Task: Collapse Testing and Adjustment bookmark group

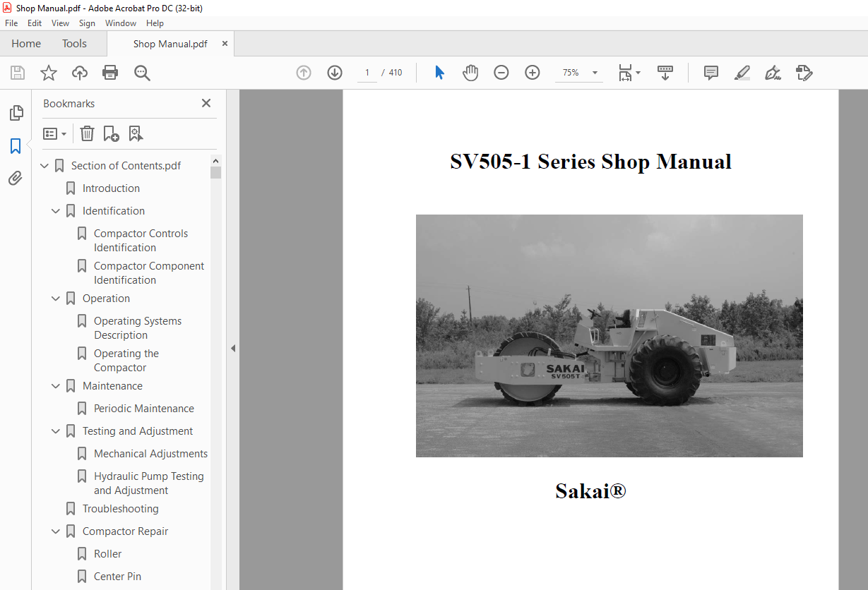Action: tap(56, 431)
